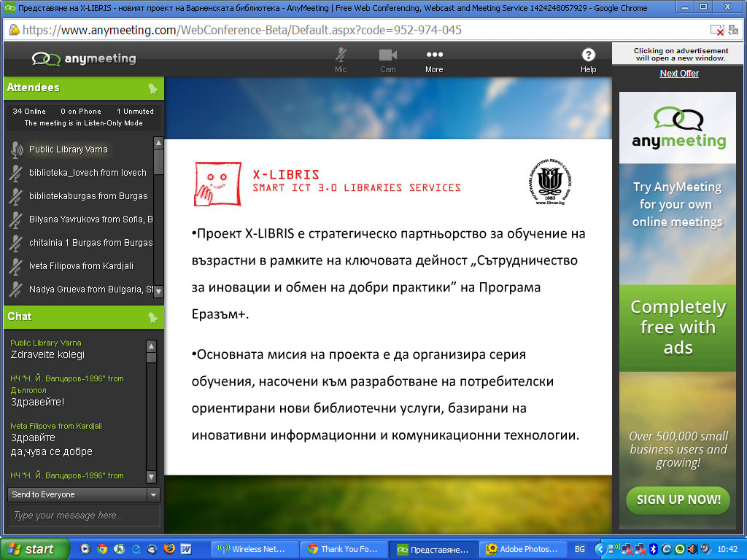Open the Send to Everyone recipient dropdown

[84, 495]
